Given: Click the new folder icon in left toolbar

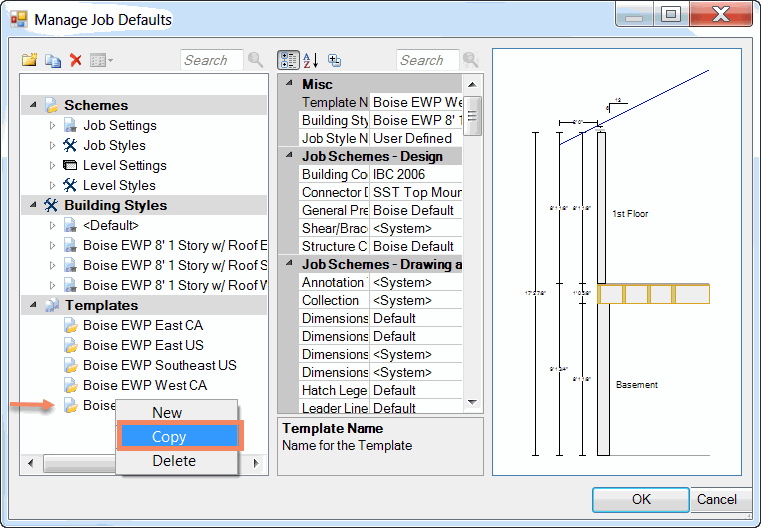Looking at the screenshot, I should coord(30,60).
